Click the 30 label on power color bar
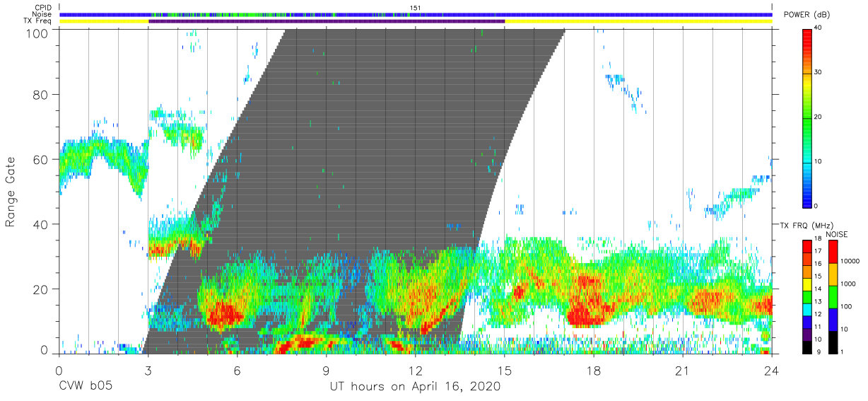Viewport: 868px width, 401px height. tap(818, 72)
